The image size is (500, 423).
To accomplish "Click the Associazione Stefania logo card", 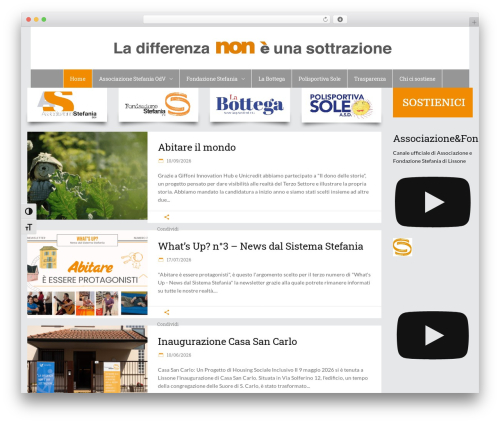I will [67, 105].
